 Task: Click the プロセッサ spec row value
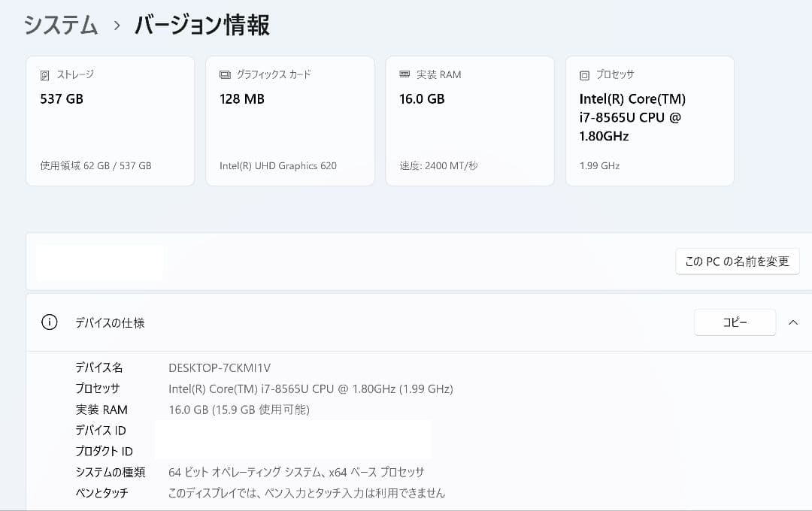point(310,389)
